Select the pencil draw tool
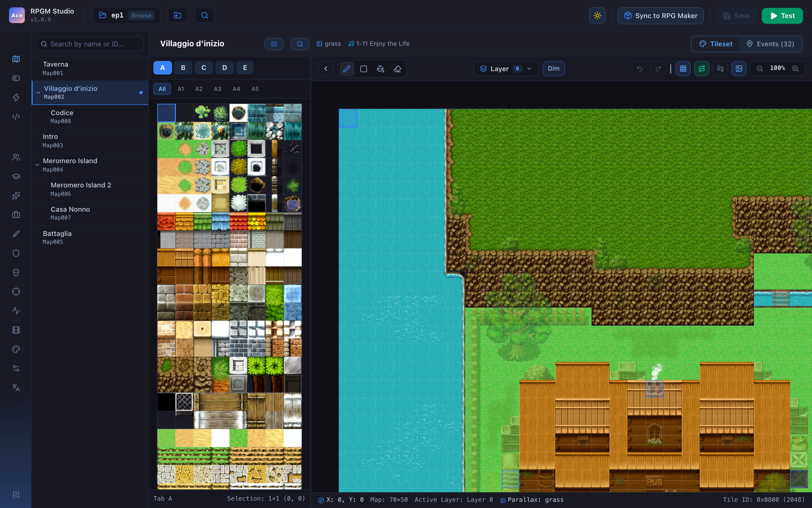This screenshot has height=508, width=812. pyautogui.click(x=347, y=69)
